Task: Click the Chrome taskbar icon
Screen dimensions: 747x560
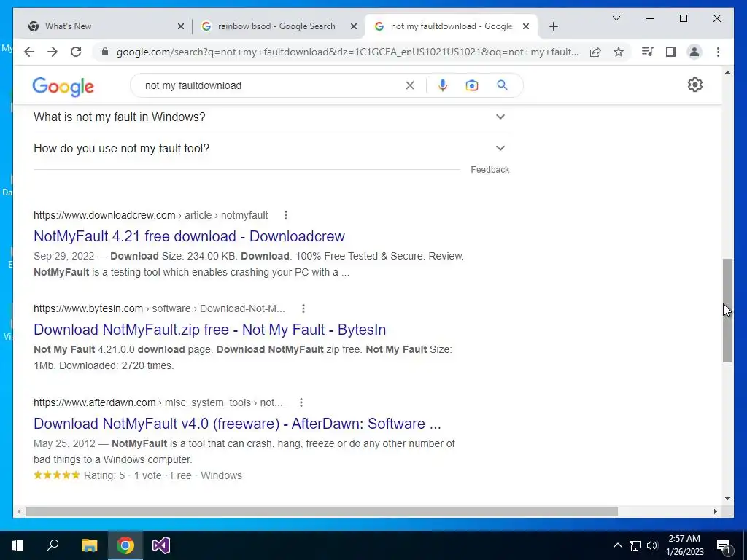Action: (125, 545)
